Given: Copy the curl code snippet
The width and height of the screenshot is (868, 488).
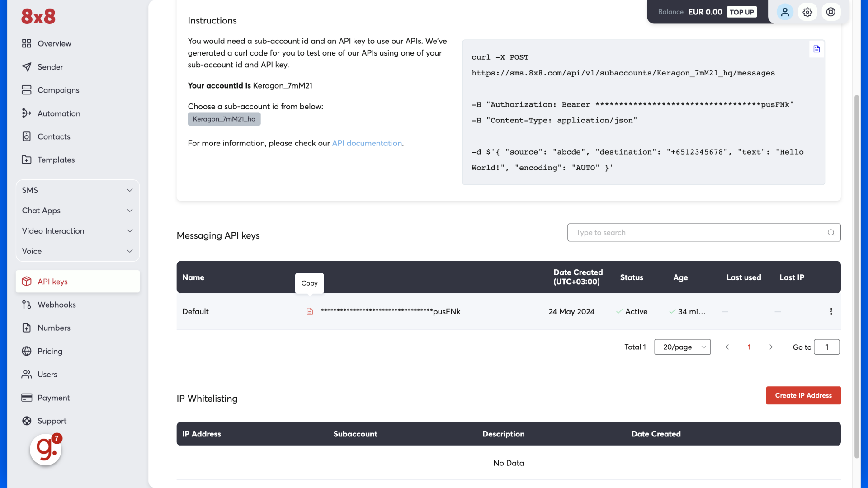Looking at the screenshot, I should point(816,49).
